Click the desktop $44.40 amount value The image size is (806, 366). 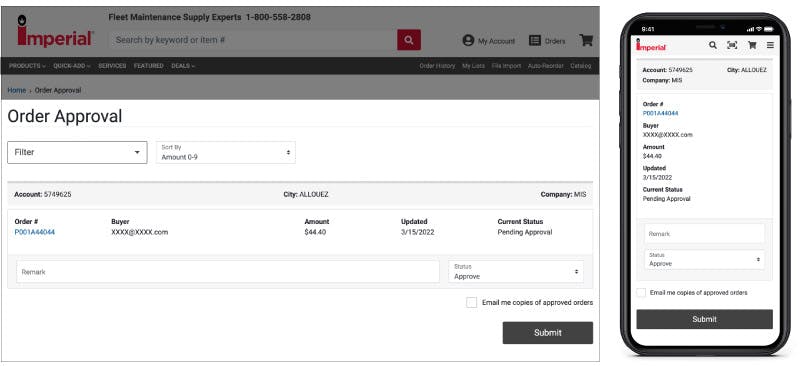(x=315, y=232)
